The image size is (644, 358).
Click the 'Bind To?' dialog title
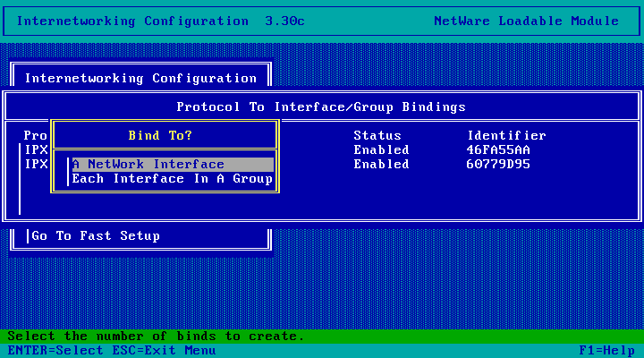coord(160,136)
